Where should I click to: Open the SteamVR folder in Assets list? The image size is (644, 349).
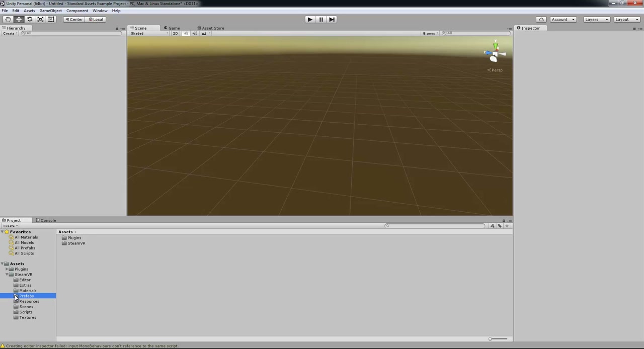tap(73, 243)
